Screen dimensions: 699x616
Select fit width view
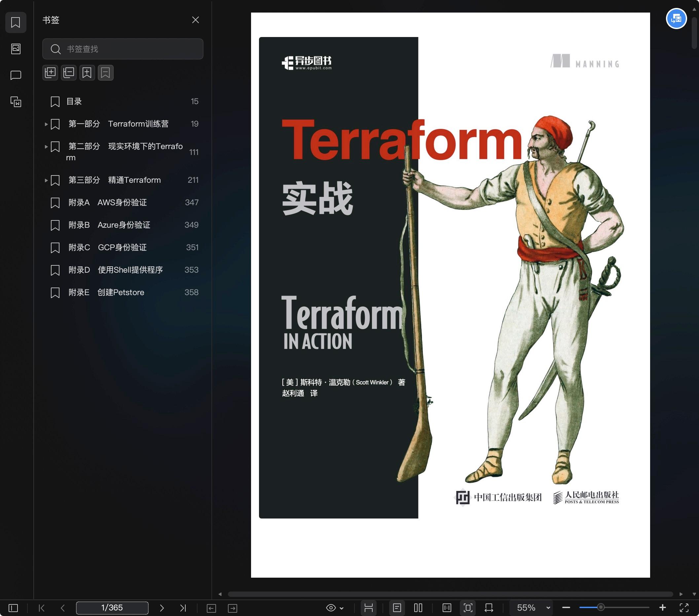489,608
